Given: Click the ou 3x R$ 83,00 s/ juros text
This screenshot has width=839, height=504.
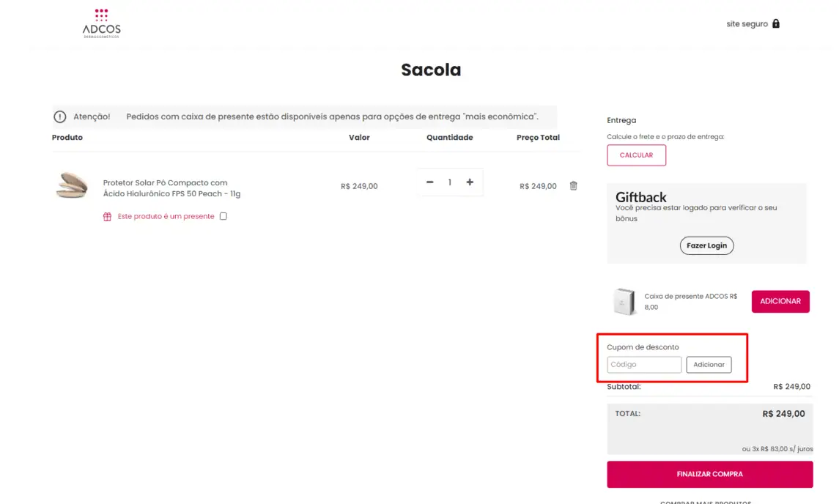Looking at the screenshot, I should coord(777,449).
